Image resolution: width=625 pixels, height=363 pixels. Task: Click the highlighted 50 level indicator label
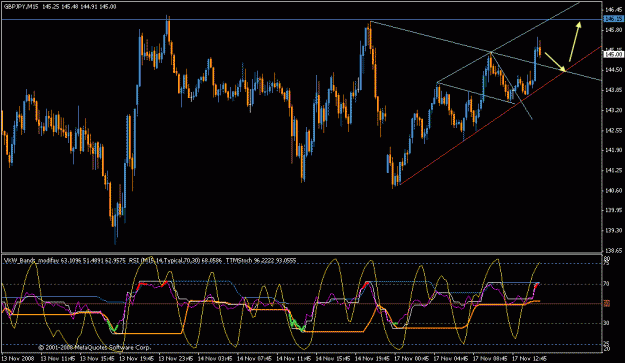coord(607,304)
